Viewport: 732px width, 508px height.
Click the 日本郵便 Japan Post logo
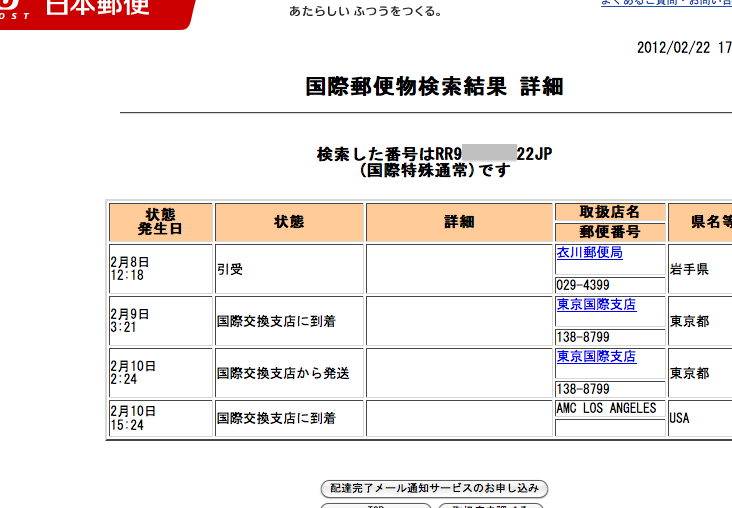point(95,10)
